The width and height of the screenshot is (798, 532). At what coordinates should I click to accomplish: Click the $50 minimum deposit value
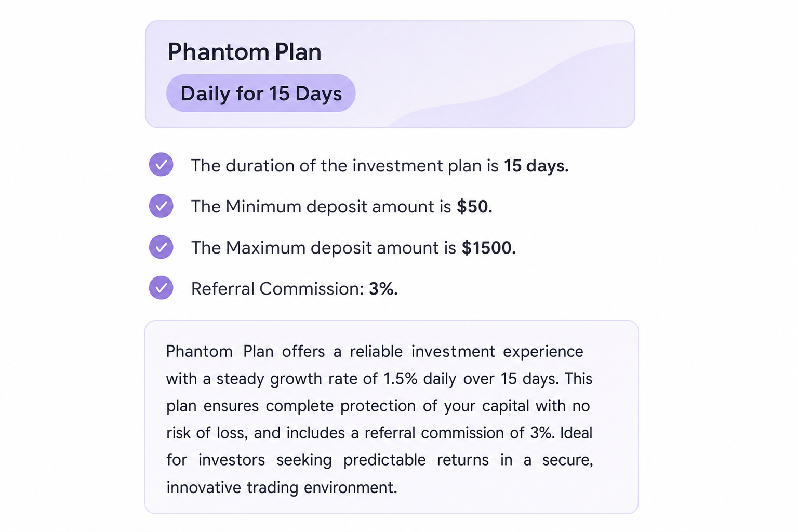[x=474, y=207]
